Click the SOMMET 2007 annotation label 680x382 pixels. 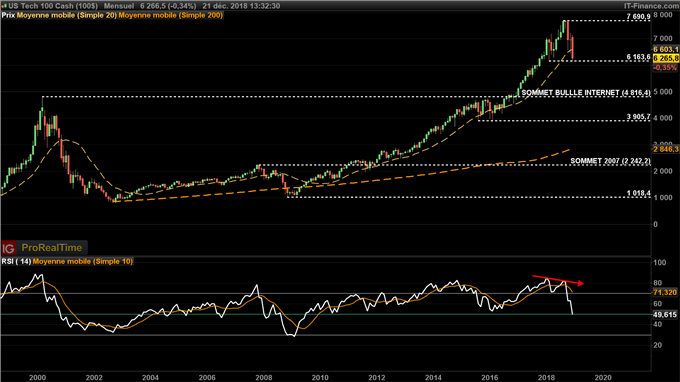tap(610, 161)
